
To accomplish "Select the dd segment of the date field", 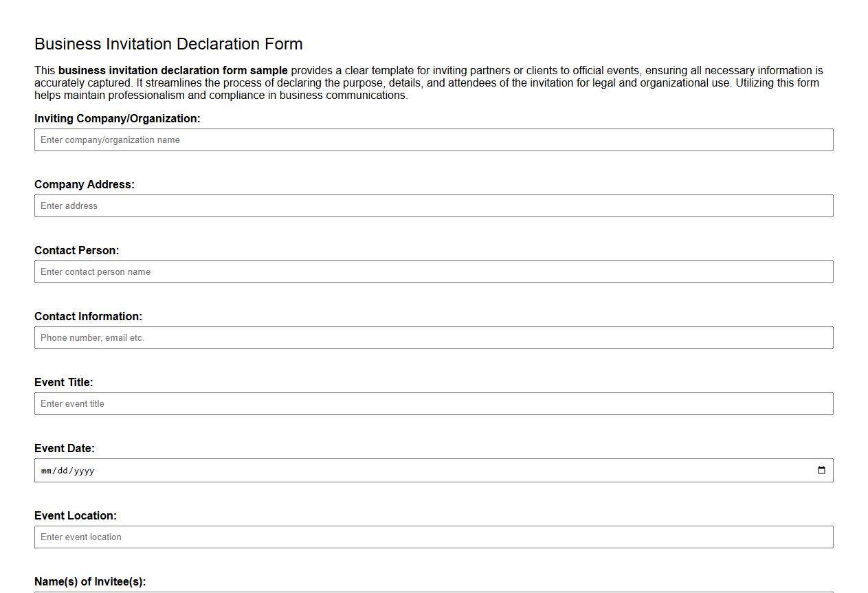I will tap(62, 471).
